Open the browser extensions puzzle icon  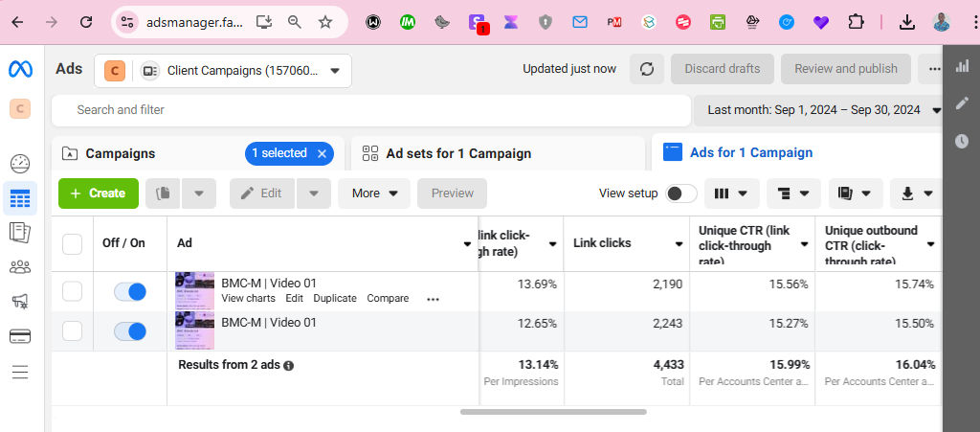click(x=855, y=22)
